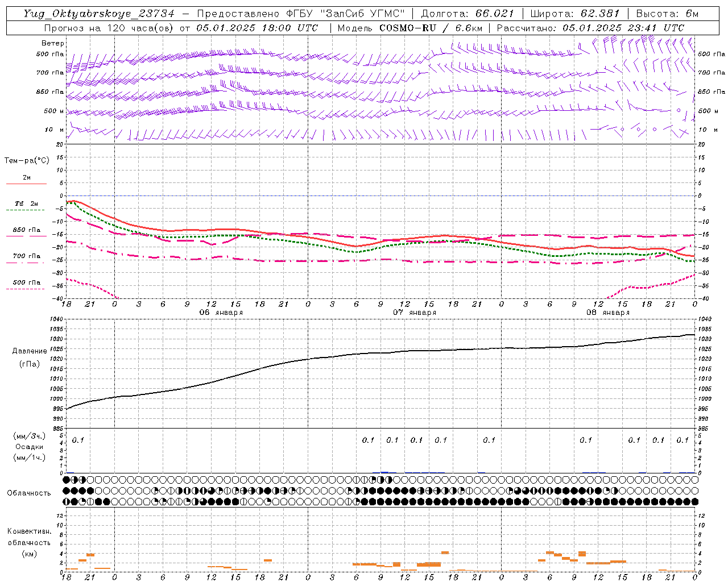This screenshot has height=582, width=728.
Task: Click the 08 января date label
Action: [x=608, y=313]
